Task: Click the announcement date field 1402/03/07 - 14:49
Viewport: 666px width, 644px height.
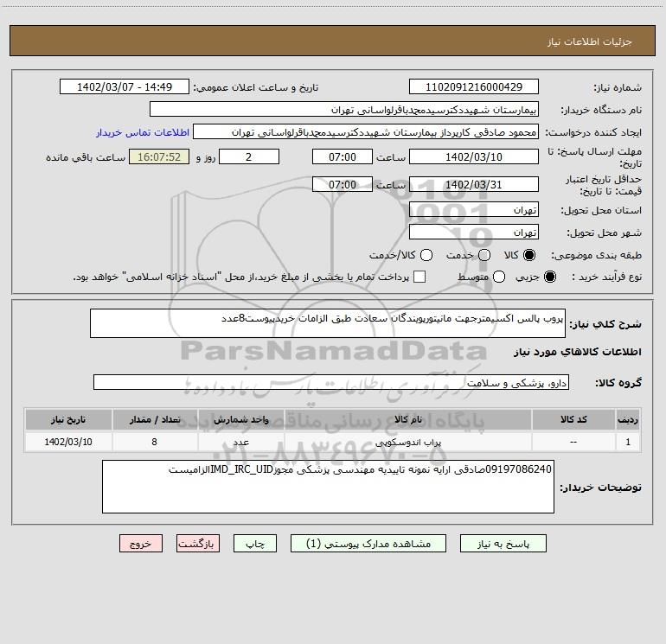Action: pos(125,86)
